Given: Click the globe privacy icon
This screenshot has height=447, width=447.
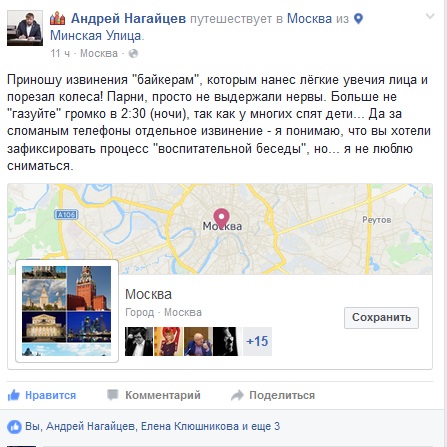Looking at the screenshot, I should click(x=133, y=53).
